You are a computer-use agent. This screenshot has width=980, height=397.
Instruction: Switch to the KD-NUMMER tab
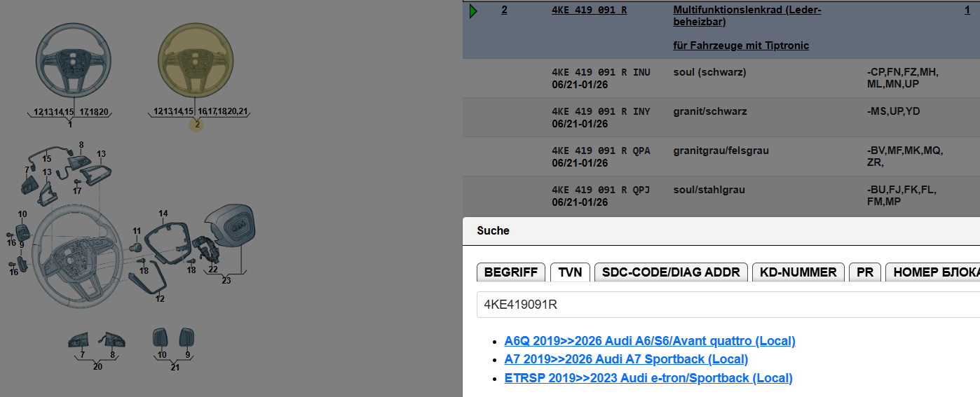798,272
